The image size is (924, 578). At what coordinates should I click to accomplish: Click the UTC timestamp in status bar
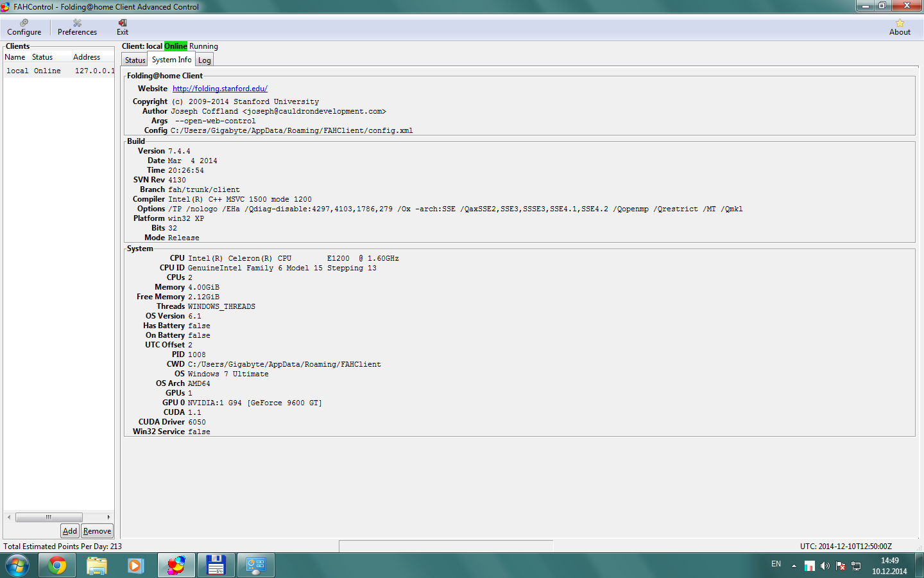846,547
